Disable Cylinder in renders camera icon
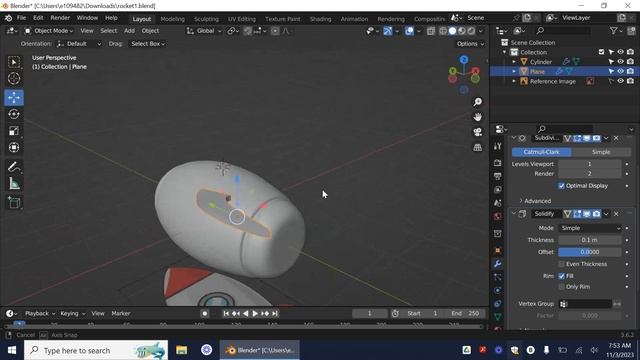Image resolution: width=640 pixels, height=360 pixels. point(631,62)
